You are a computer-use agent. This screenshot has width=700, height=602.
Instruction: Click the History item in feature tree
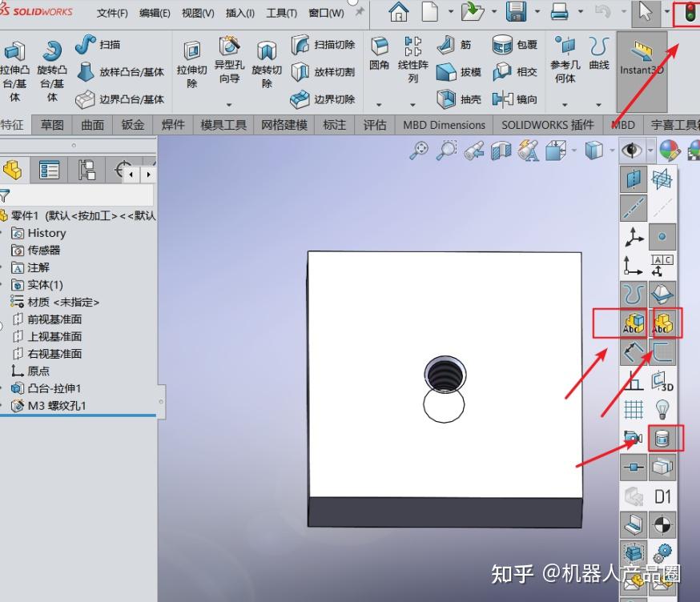coord(45,233)
